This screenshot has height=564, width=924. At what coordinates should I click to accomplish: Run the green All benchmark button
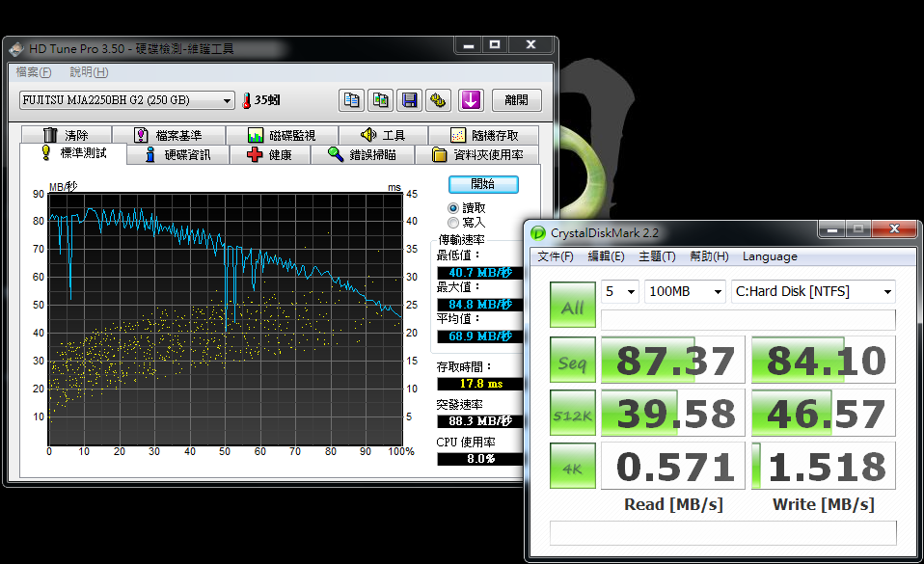click(x=572, y=307)
